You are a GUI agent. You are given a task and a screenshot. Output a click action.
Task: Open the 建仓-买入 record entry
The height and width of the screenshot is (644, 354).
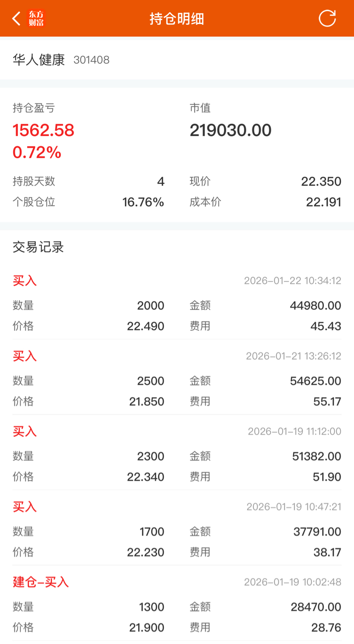[177, 605]
